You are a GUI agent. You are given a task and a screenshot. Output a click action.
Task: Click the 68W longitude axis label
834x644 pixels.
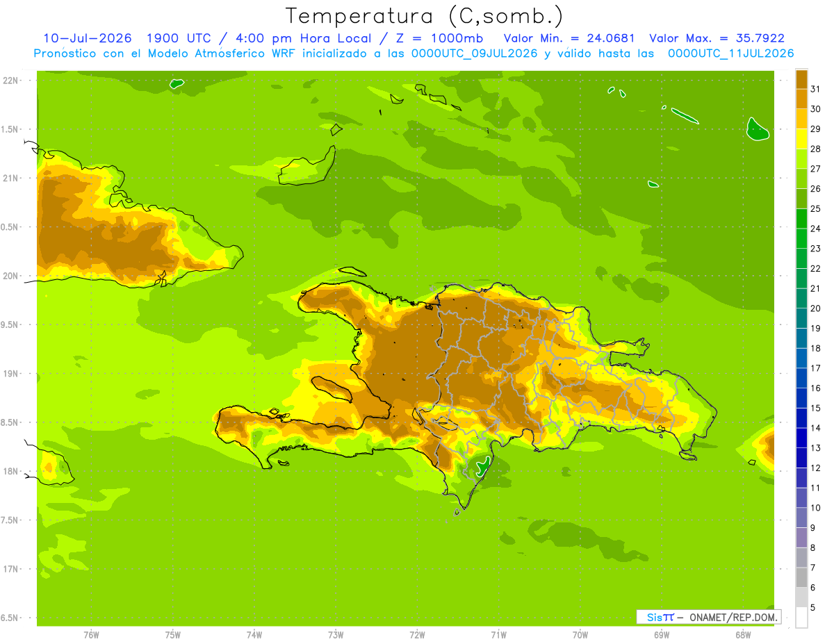tap(742, 635)
